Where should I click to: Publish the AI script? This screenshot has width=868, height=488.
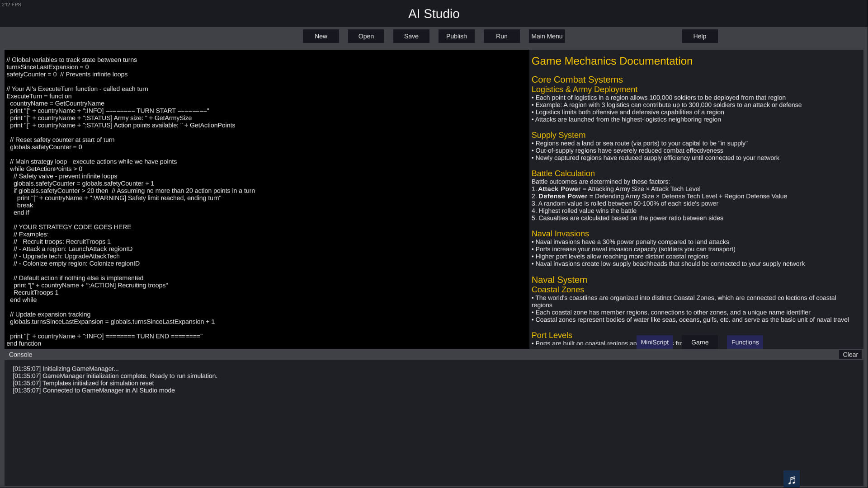point(456,36)
